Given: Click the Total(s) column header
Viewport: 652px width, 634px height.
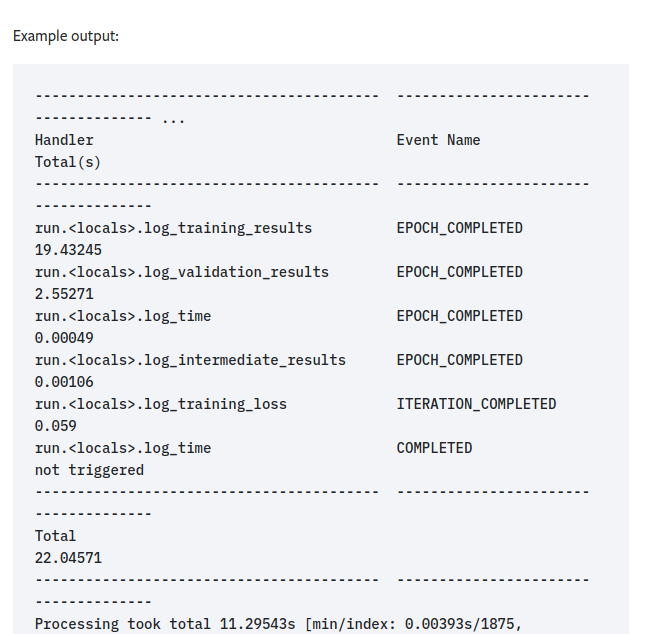Looking at the screenshot, I should click(67, 162).
